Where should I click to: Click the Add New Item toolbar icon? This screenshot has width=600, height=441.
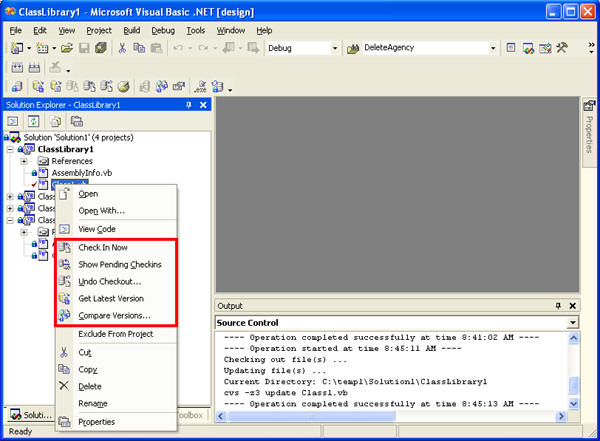(x=42, y=48)
